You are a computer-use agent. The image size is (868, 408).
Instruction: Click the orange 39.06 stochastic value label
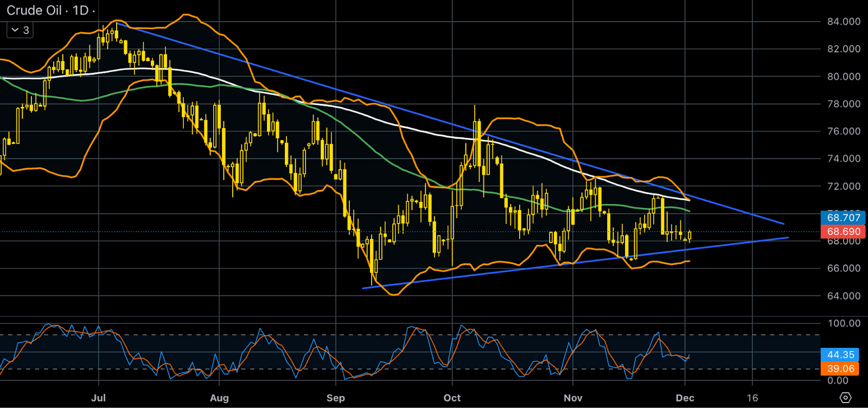(840, 368)
